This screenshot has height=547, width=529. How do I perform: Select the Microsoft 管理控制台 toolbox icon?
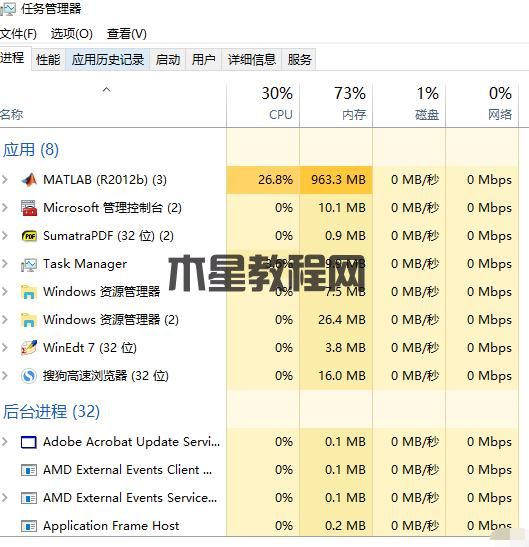click(x=29, y=208)
